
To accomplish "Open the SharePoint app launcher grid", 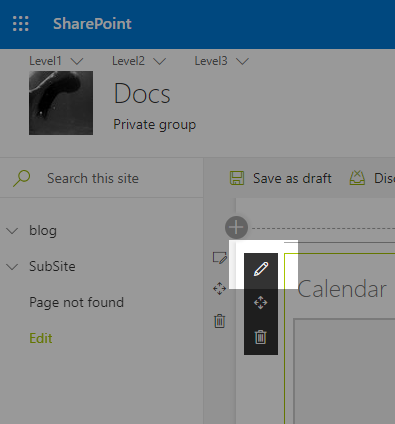I will coord(21,24).
